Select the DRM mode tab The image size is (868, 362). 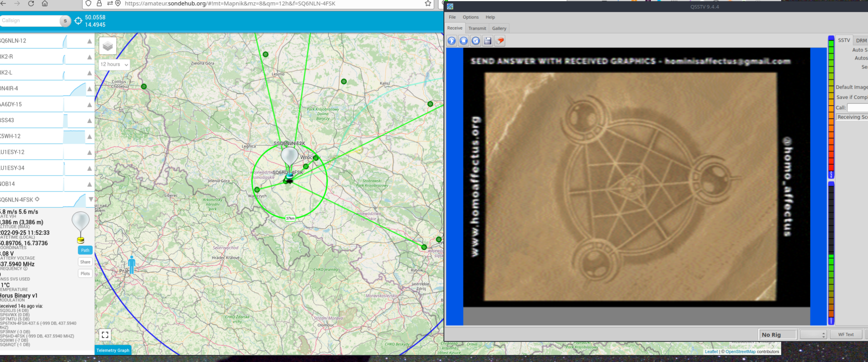861,40
